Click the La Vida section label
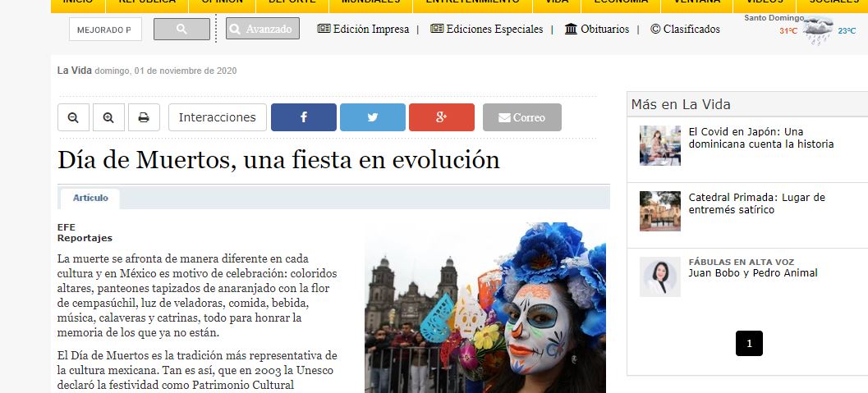868x393 pixels. click(x=74, y=71)
